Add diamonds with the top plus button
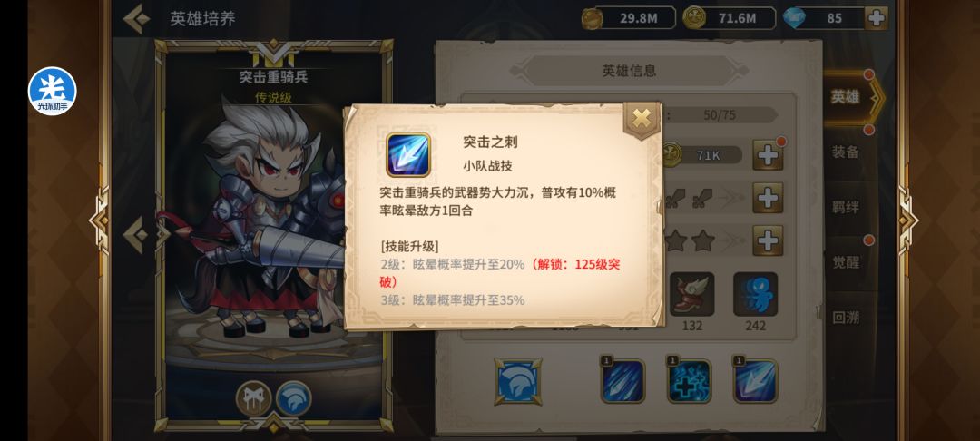This screenshot has height=441, width=980. pos(877,18)
